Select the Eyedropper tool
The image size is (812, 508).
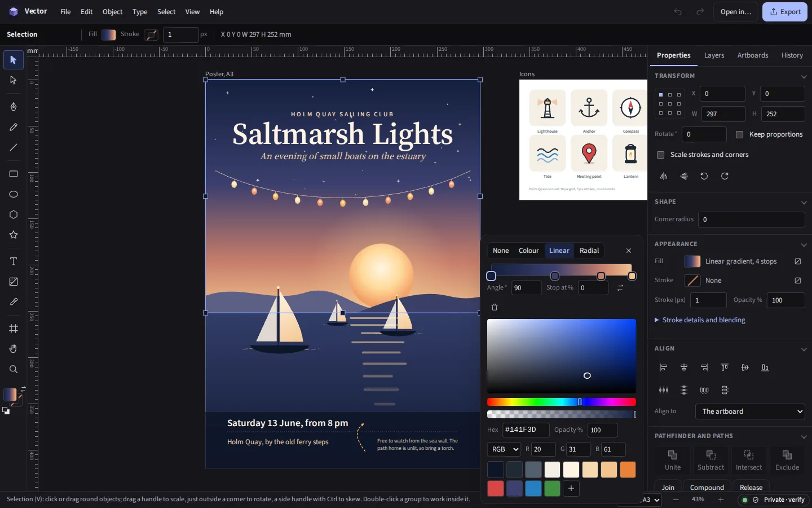click(x=14, y=302)
